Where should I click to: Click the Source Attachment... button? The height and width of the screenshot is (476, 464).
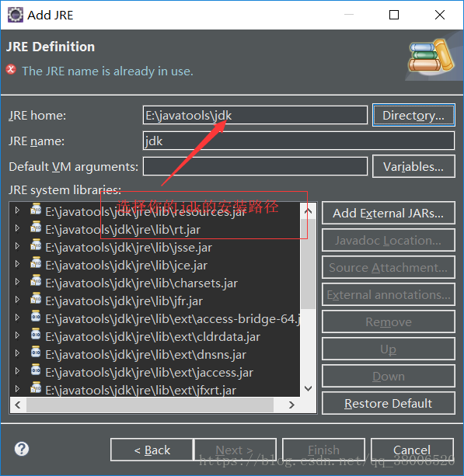pos(389,267)
